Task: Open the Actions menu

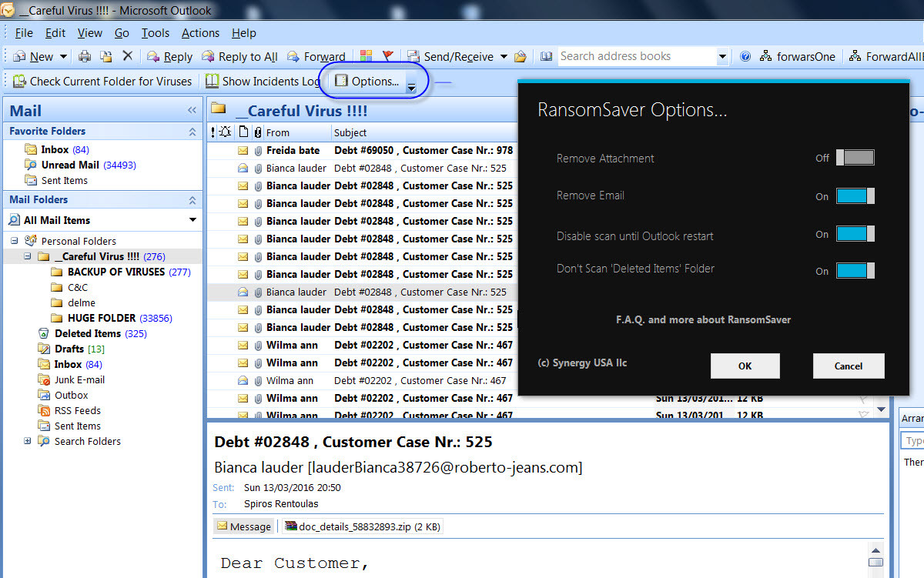Action: click(x=200, y=33)
